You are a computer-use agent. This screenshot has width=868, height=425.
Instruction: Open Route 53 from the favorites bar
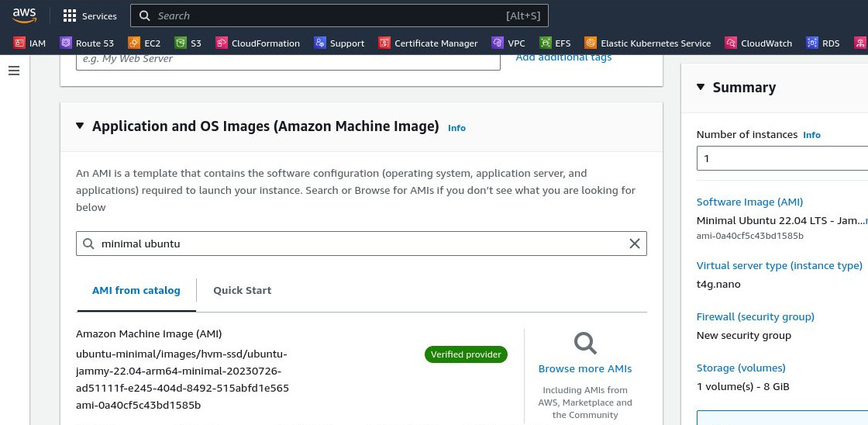(95, 43)
